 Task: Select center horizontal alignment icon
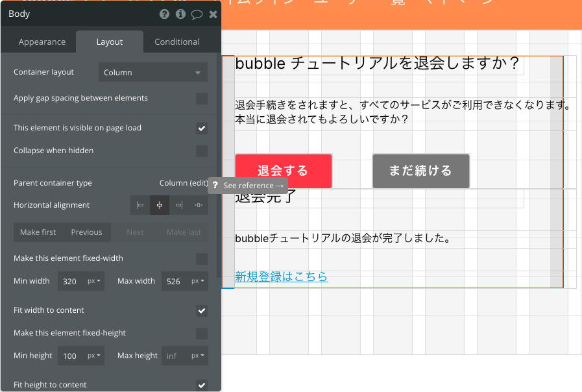click(x=160, y=205)
